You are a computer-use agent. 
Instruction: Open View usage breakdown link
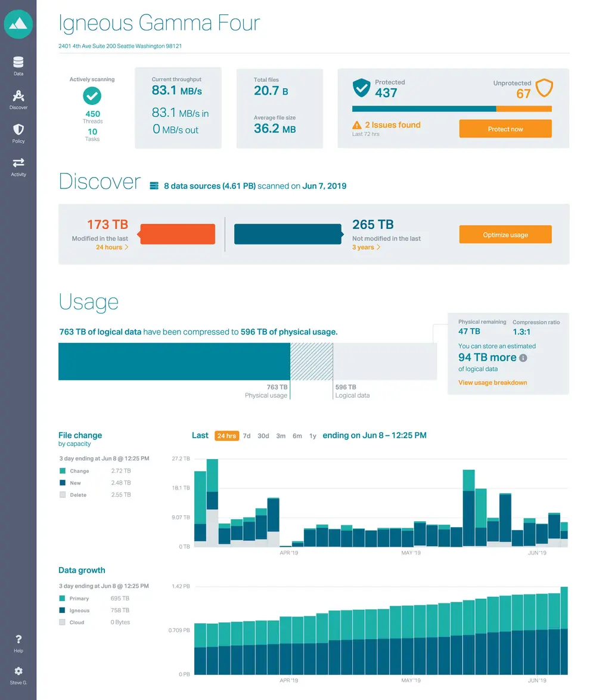(x=492, y=383)
